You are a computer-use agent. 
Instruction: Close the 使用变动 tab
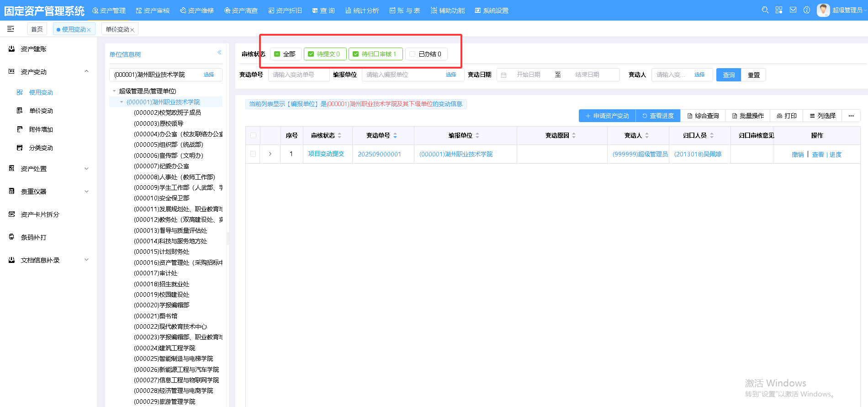pyautogui.click(x=89, y=30)
